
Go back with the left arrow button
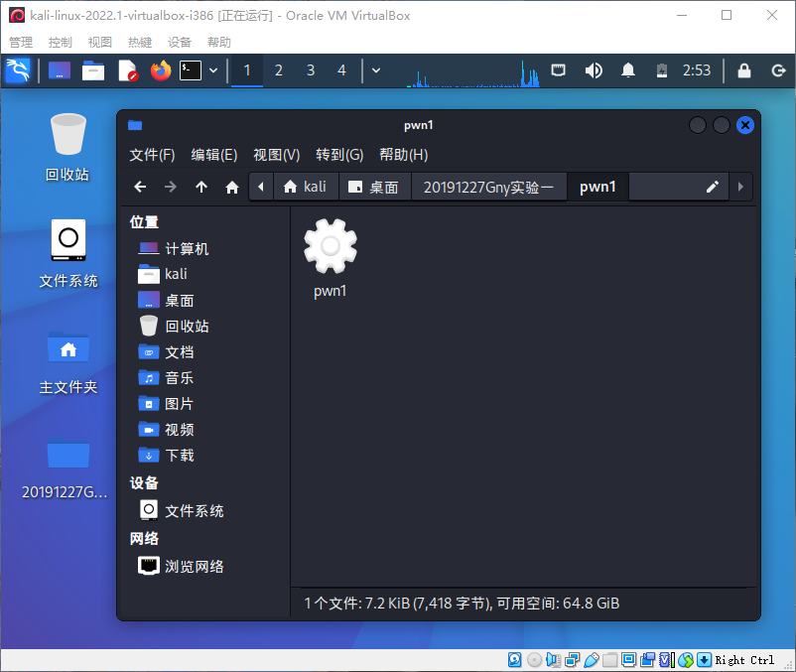coord(140,187)
